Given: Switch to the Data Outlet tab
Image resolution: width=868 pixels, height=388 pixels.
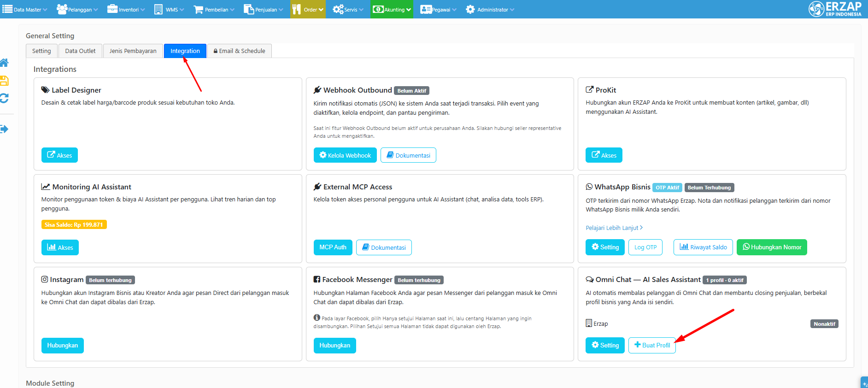Looking at the screenshot, I should [80, 51].
